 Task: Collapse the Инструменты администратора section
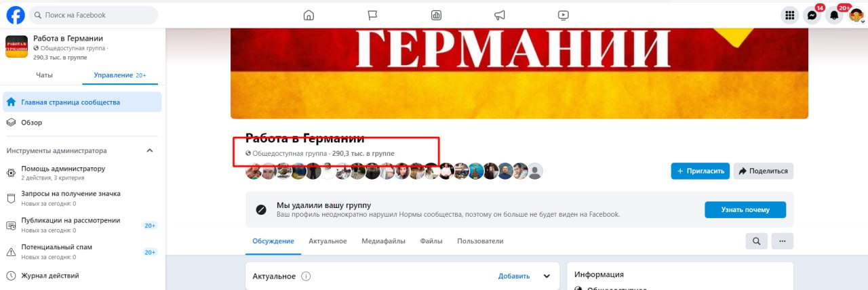pos(150,150)
